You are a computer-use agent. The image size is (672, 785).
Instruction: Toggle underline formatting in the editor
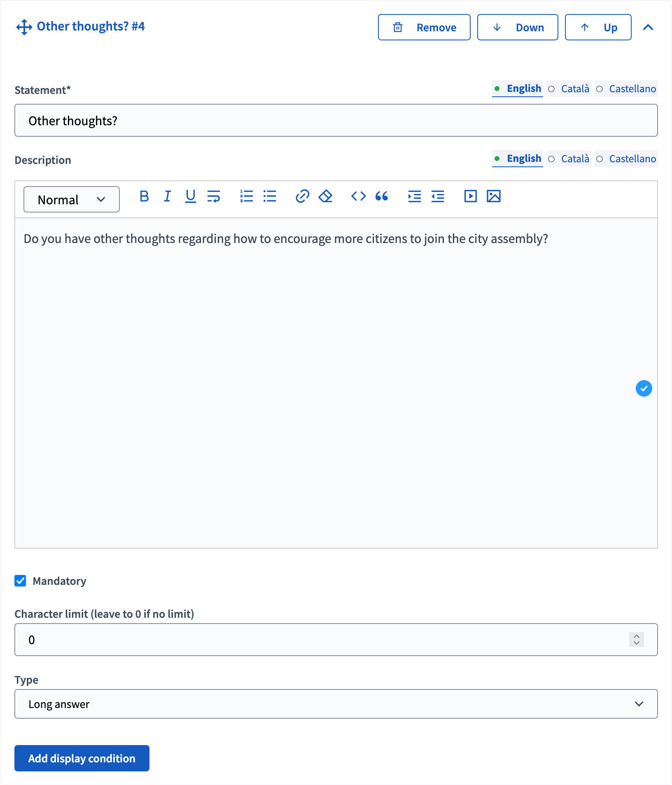point(190,196)
